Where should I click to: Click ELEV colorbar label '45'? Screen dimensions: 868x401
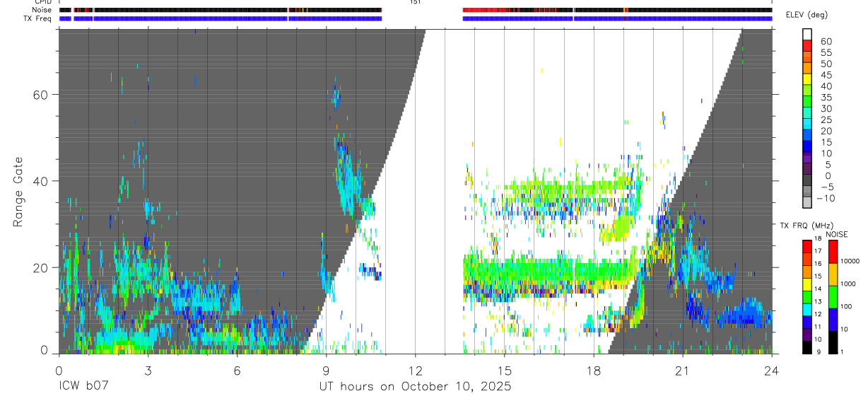tap(826, 75)
